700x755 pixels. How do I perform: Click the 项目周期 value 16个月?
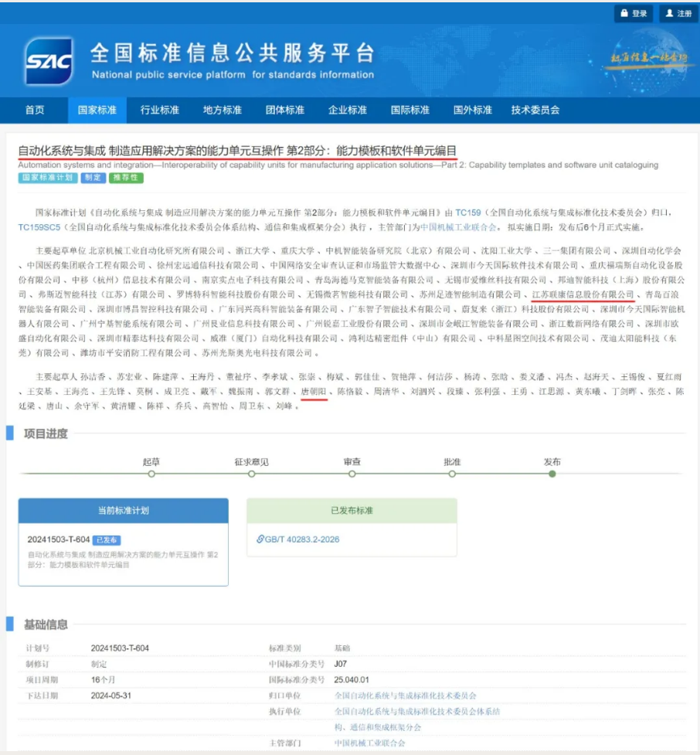pos(103,679)
